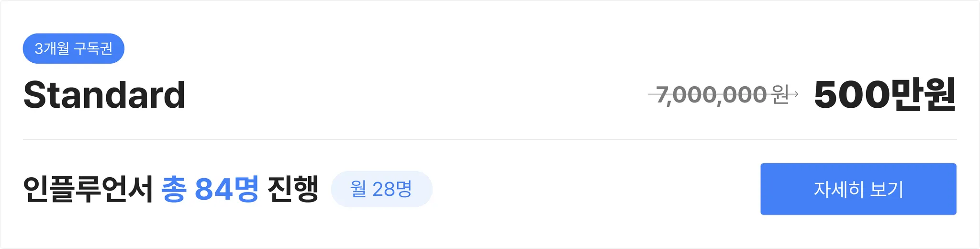Click the small arrow after the old price

point(794,94)
